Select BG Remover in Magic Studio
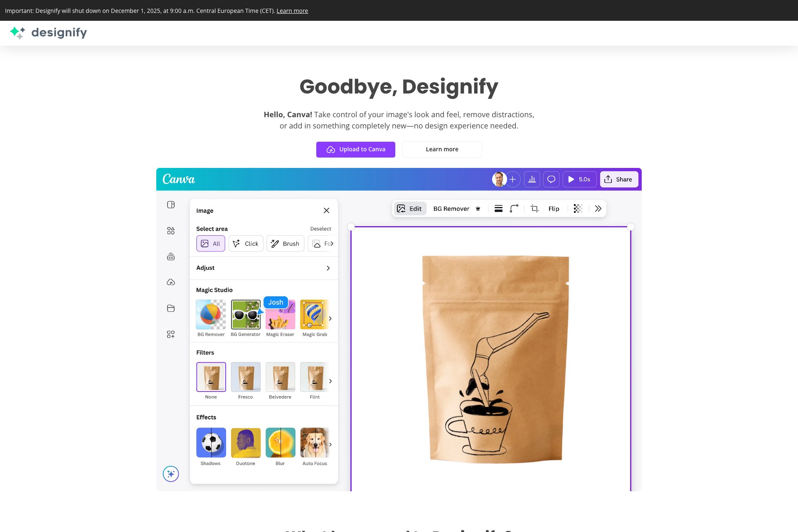This screenshot has height=532, width=798. coord(211,314)
